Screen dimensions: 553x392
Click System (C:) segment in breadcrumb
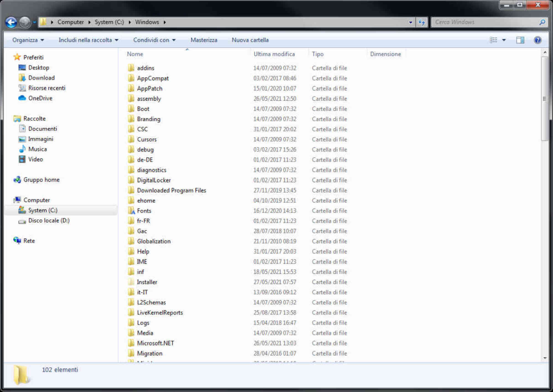tap(109, 22)
